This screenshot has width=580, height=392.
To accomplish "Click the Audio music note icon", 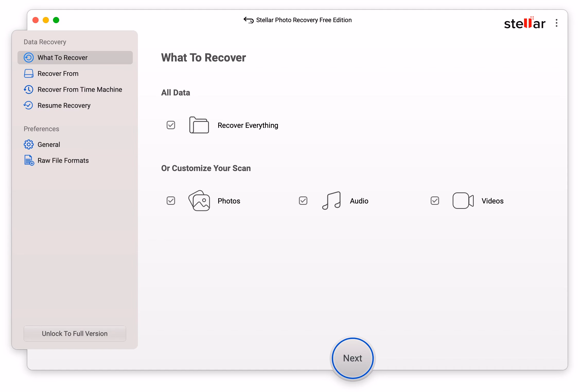I will [x=331, y=201].
